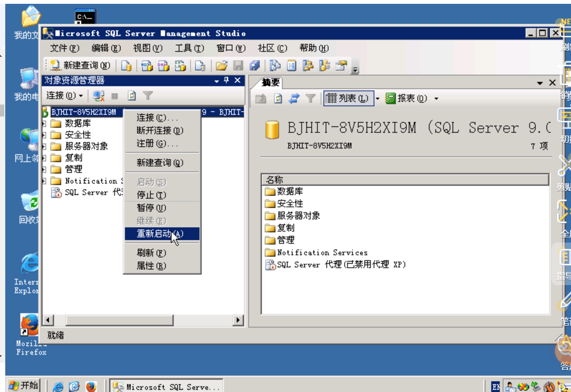This screenshot has height=392, width=571.
Task: Close the Object Explorer (对象资源管理器) panel
Action: click(x=237, y=80)
